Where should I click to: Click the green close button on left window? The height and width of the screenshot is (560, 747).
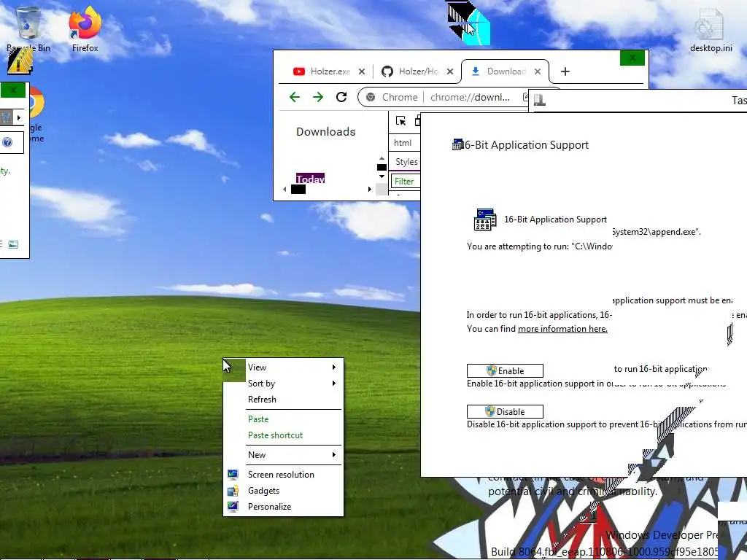coord(13,90)
